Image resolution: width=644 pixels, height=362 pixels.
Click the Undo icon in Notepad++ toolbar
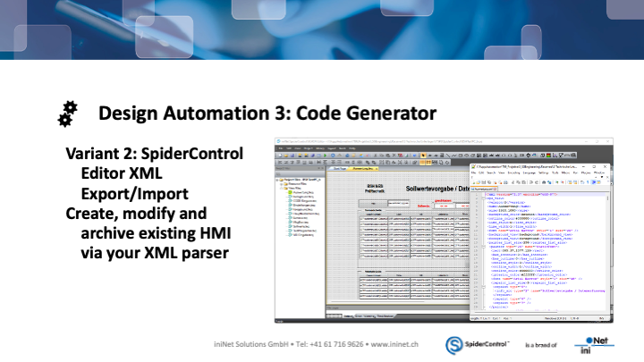tap(531, 182)
